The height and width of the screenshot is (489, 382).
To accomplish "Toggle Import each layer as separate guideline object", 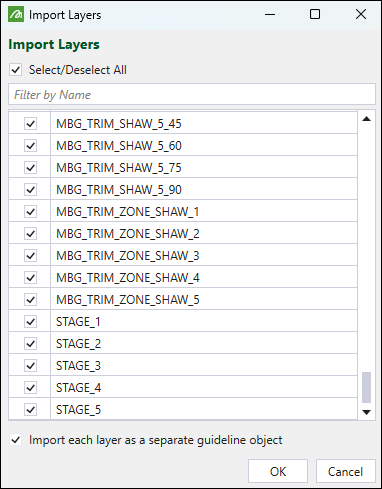I will coord(15,440).
